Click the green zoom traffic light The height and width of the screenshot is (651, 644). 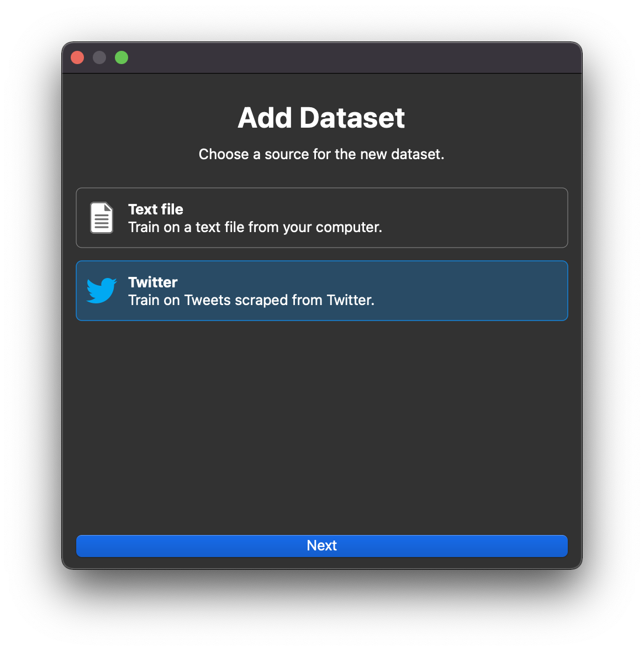122,57
